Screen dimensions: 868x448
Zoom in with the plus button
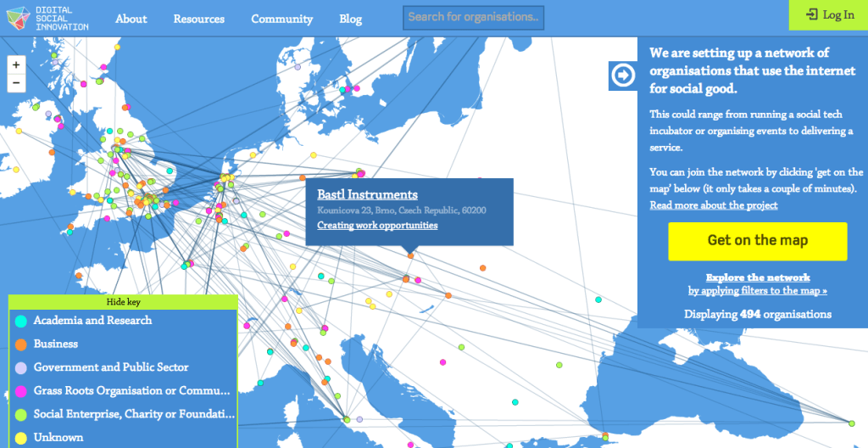tap(16, 64)
